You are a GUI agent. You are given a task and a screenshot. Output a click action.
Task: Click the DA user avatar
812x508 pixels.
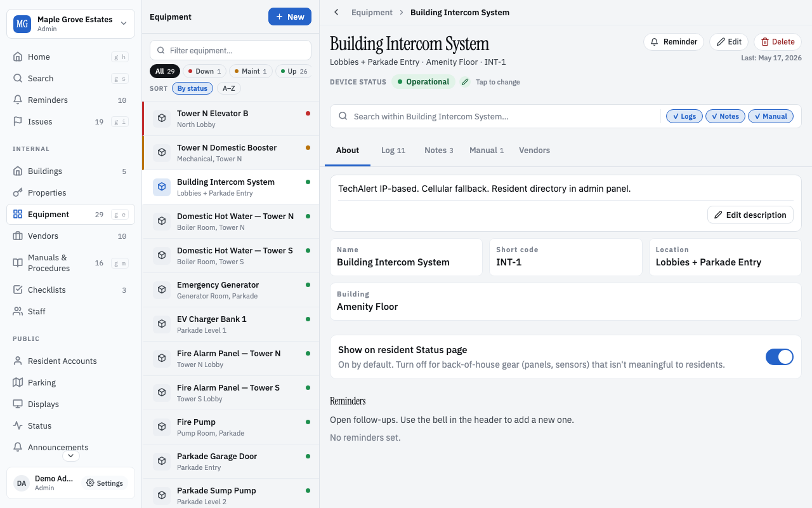[22, 483]
